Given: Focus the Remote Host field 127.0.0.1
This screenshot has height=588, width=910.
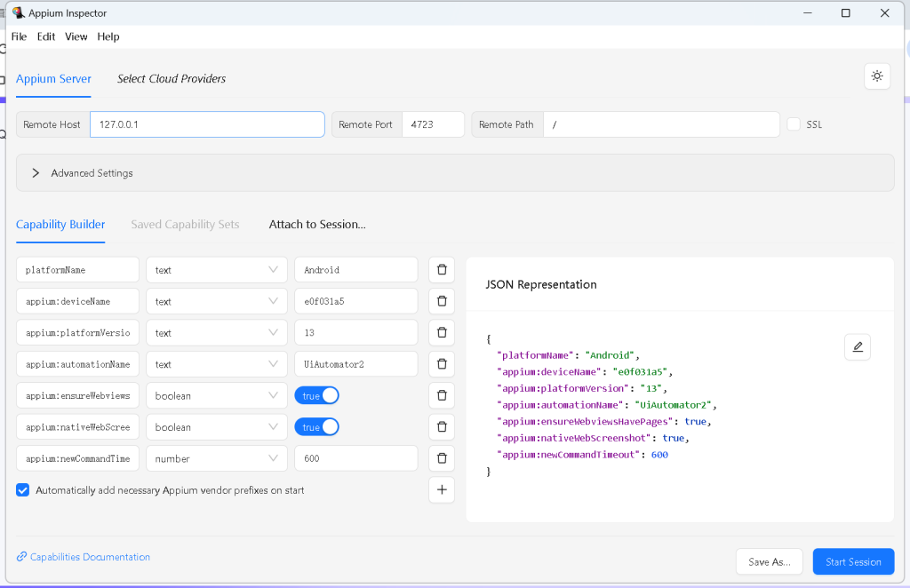Looking at the screenshot, I should pyautogui.click(x=207, y=124).
